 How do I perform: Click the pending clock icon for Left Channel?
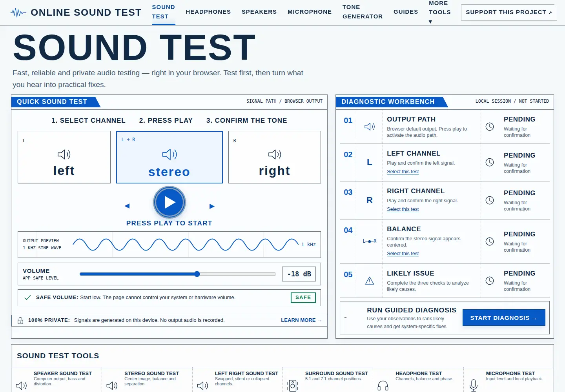(490, 162)
